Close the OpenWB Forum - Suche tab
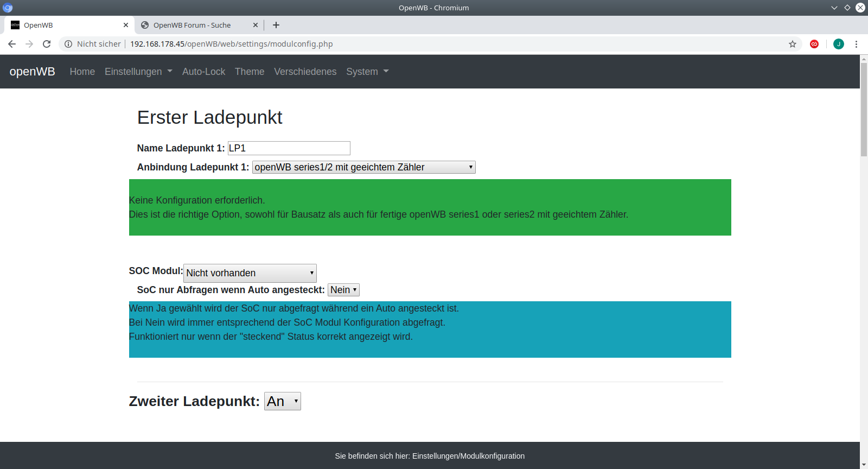Screen dimensions: 868x469 click(x=256, y=25)
